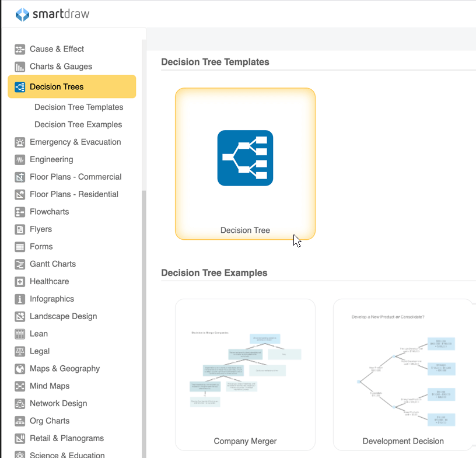
Task: Click the Infographics info icon
Action: 20,299
